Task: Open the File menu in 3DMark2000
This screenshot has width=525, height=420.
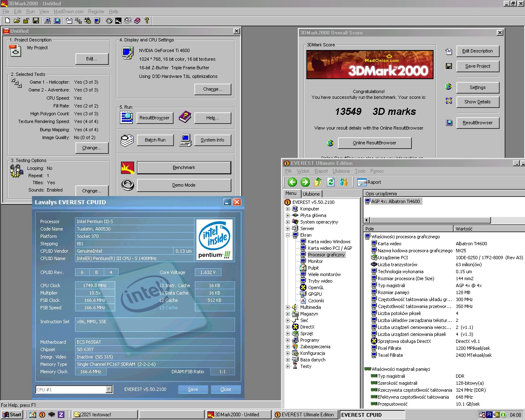Action: 6,11
